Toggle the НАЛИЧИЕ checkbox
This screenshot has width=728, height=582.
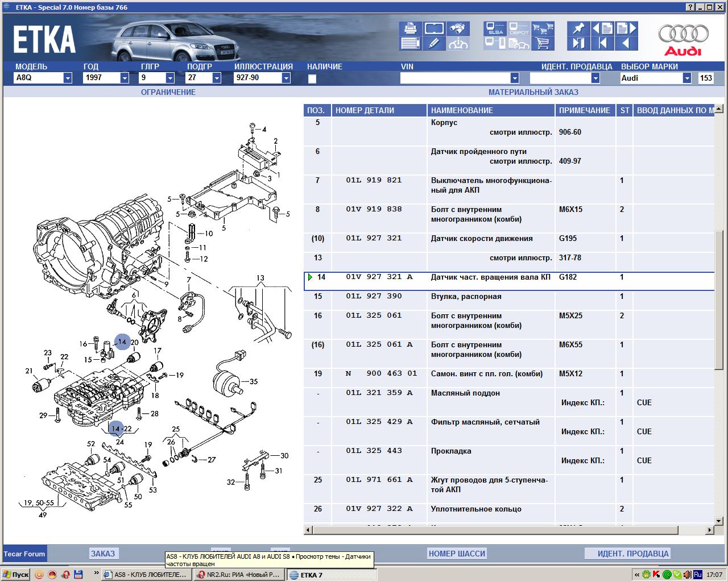pyautogui.click(x=312, y=79)
